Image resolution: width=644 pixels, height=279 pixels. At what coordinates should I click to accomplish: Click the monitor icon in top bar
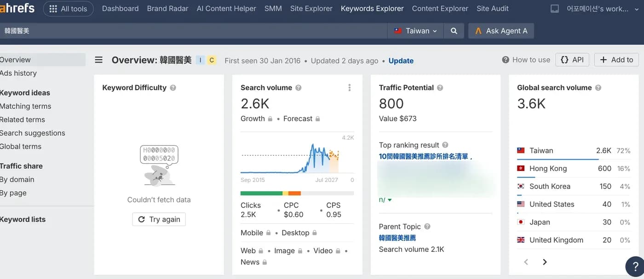(x=555, y=9)
